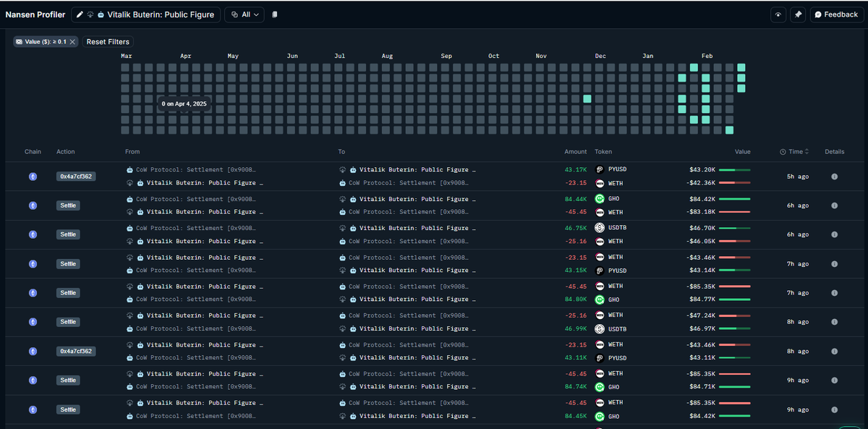
Task: Click the pin icon near the Feedback button
Action: (797, 14)
